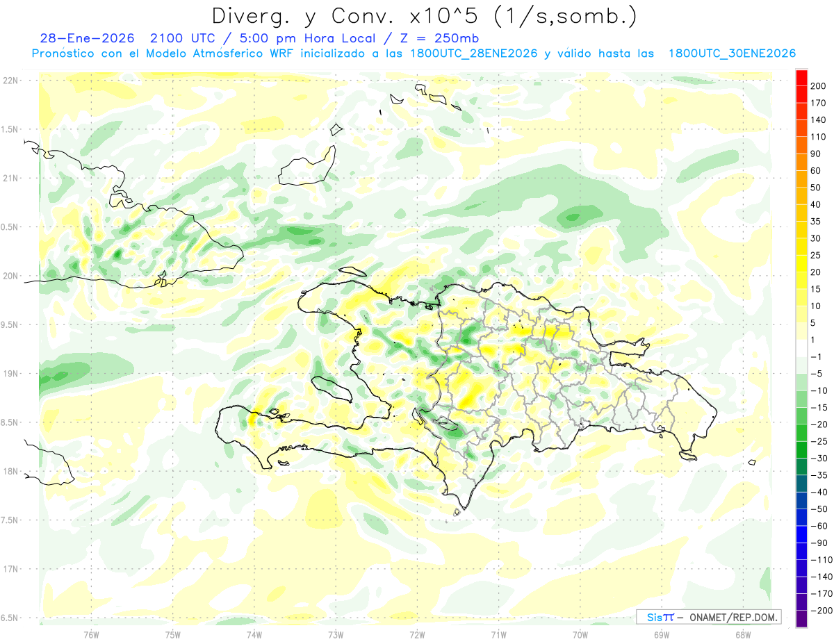Click the '-140' colorbar label

[x=823, y=577]
